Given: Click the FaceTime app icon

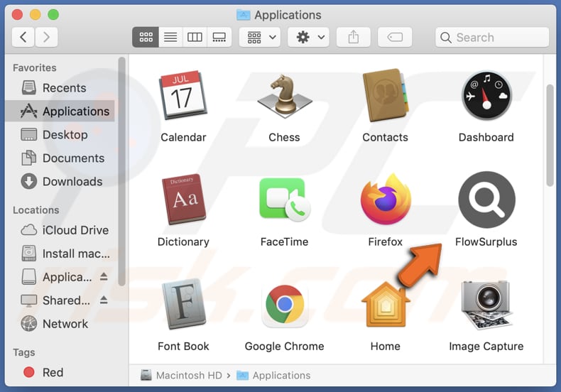Looking at the screenshot, I should 285,200.
